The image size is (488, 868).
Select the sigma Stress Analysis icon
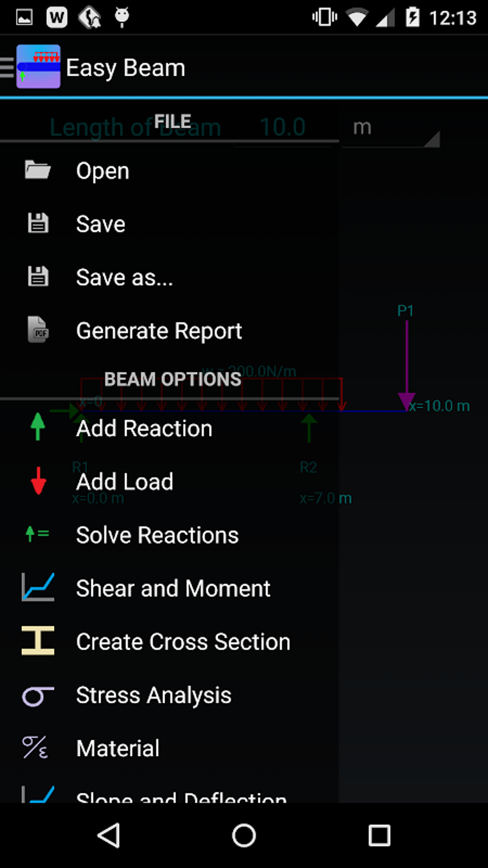(x=38, y=695)
